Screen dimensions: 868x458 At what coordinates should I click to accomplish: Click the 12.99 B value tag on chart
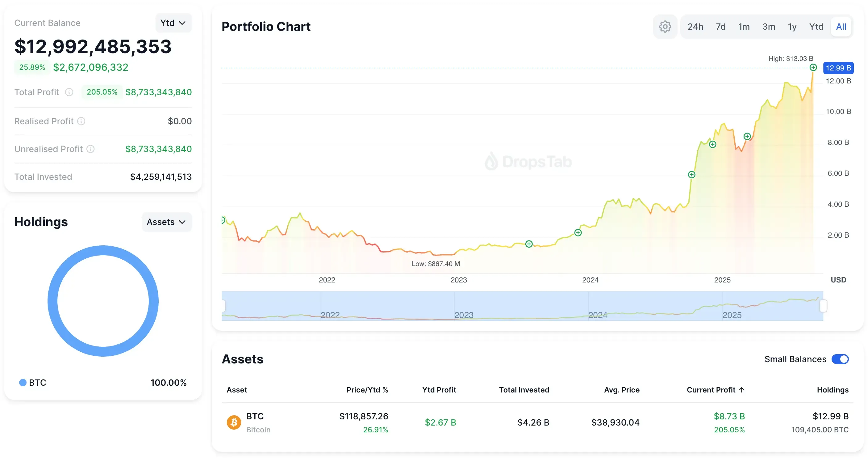pos(838,67)
